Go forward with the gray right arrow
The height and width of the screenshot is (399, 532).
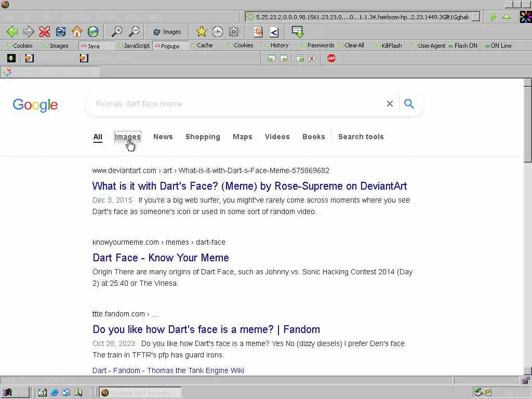click(x=29, y=32)
